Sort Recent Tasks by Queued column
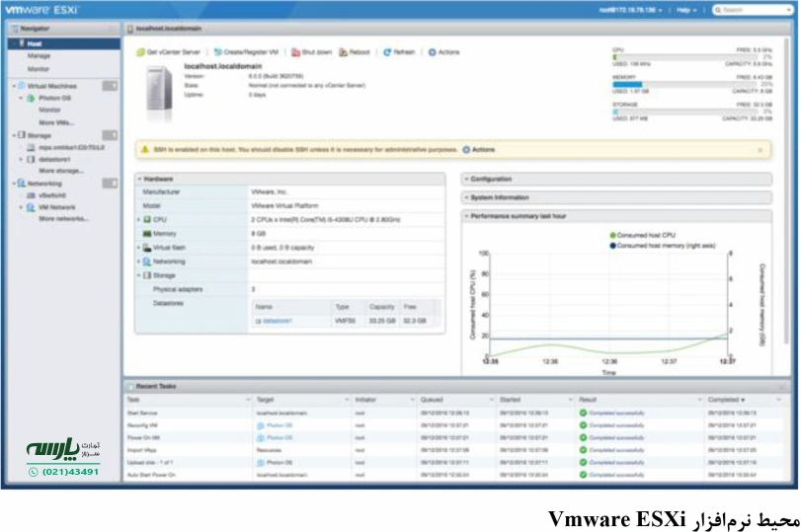Viewport: 801px width, 532px height. 456,400
